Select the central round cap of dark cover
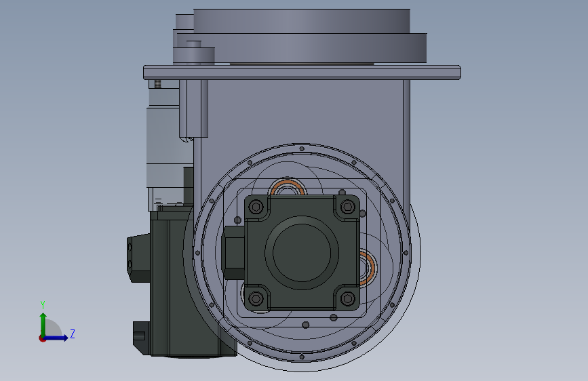The image size is (588, 381). (x=302, y=252)
